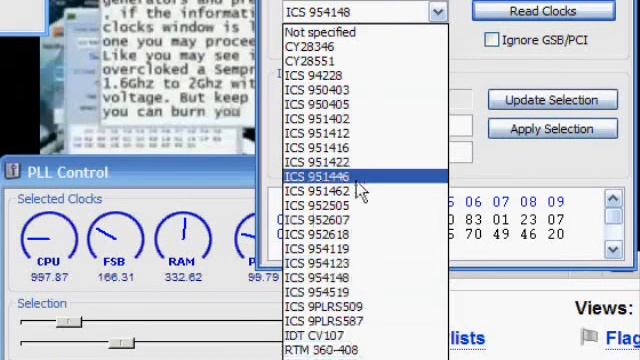
Task: Click the RAM clock gauge
Action: (183, 235)
